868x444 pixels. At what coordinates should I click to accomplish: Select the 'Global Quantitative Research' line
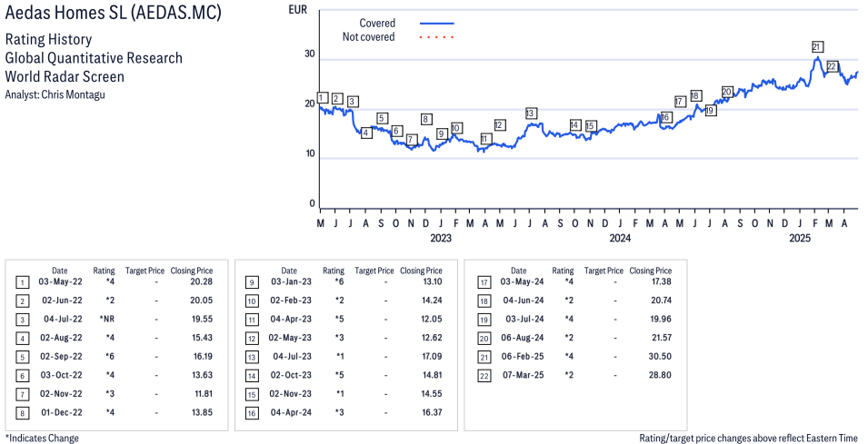point(94,58)
